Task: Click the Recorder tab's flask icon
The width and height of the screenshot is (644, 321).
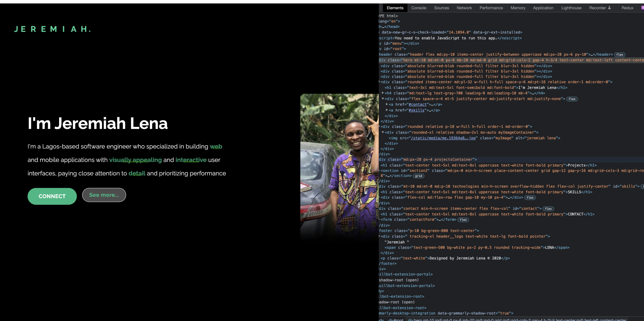Action: 609,8
